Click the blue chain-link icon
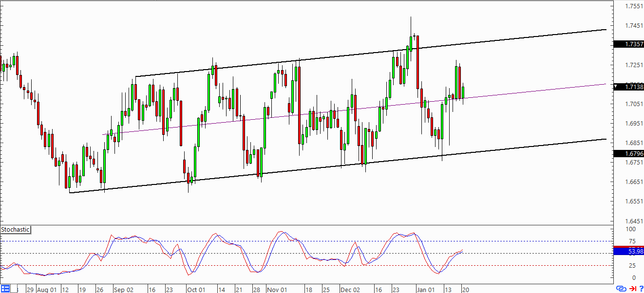Image resolution: width=644 pixels, height=293 pixels. [x=621, y=289]
